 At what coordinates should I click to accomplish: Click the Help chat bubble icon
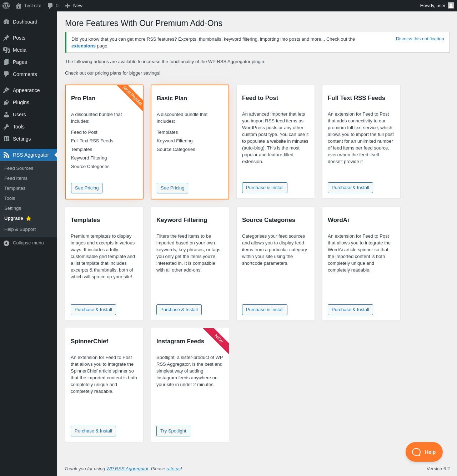point(416,452)
